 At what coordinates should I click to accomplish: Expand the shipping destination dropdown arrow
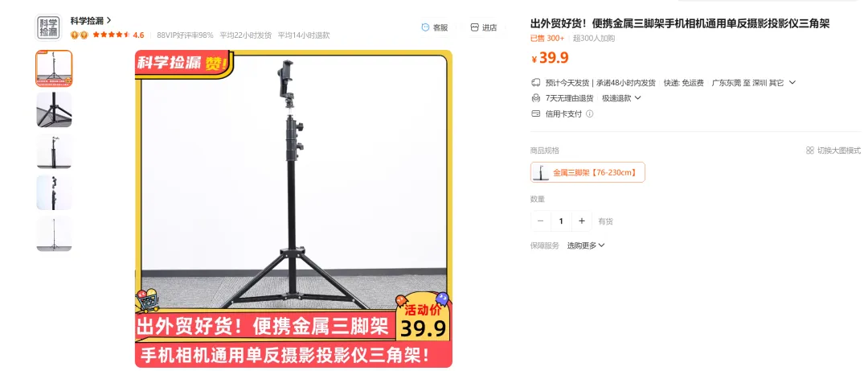(792, 83)
